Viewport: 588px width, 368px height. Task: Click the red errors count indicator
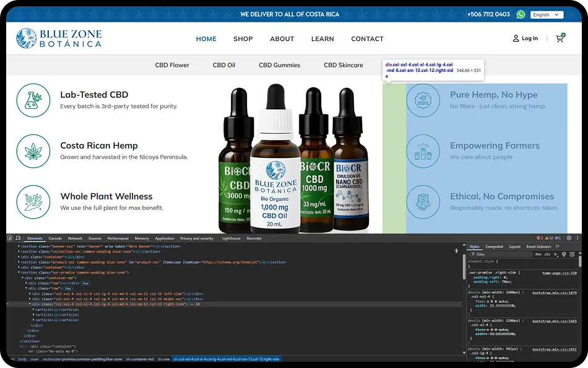(x=540, y=238)
